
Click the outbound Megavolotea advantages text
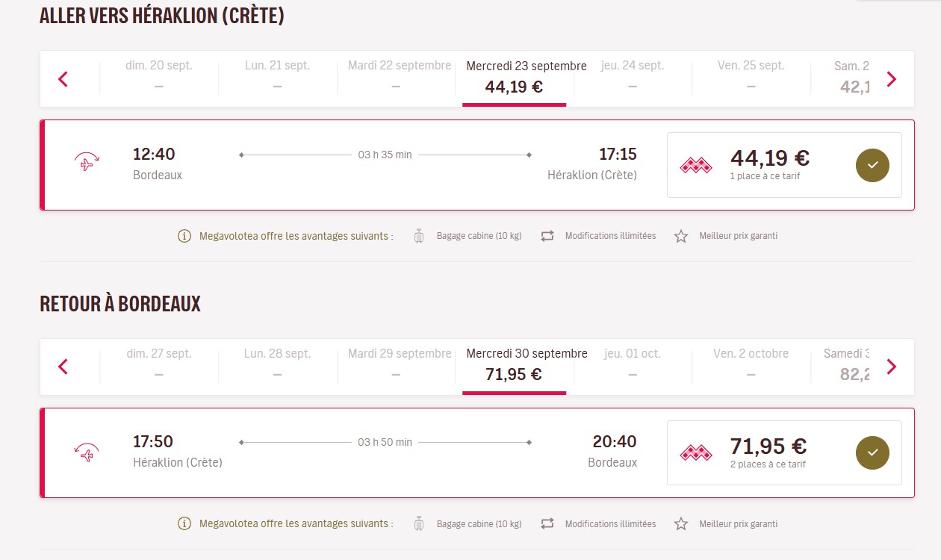[296, 236]
